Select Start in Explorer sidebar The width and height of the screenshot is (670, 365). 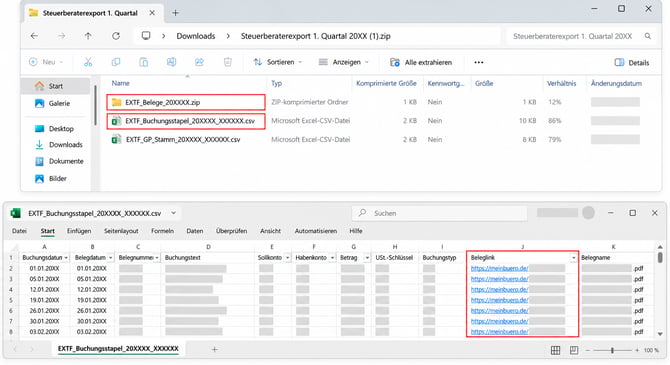[56, 86]
